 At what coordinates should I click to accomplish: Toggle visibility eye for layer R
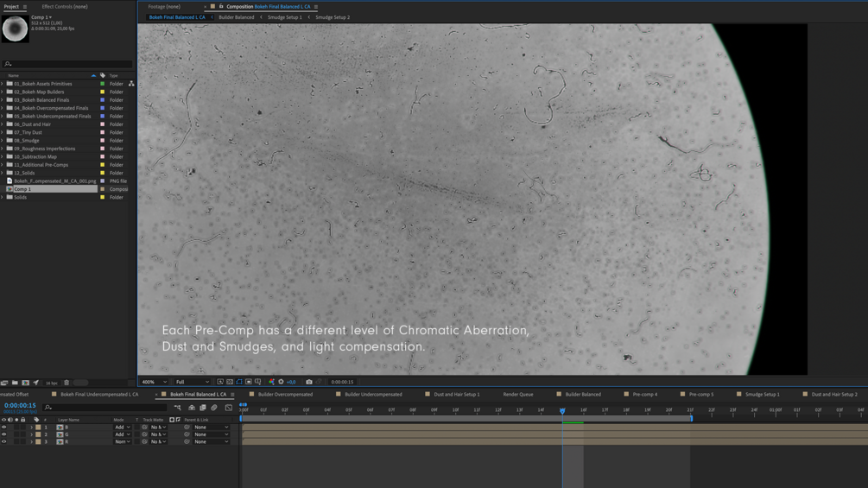(x=3, y=441)
